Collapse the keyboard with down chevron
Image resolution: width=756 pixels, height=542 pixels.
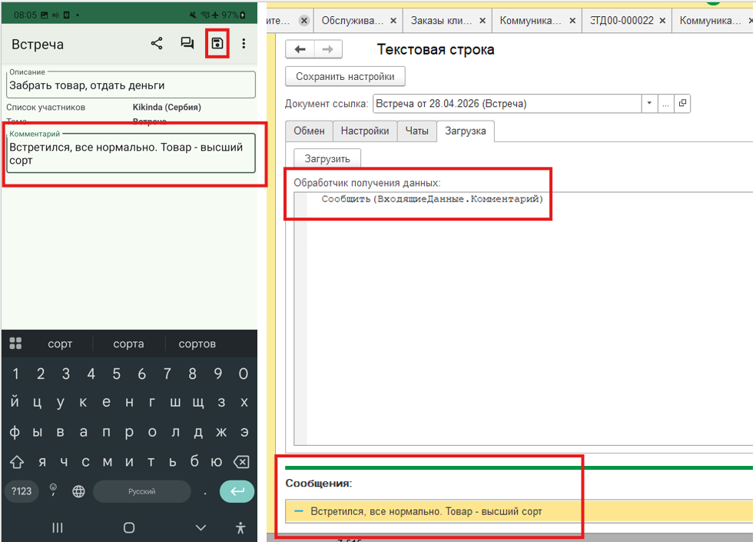(x=201, y=527)
